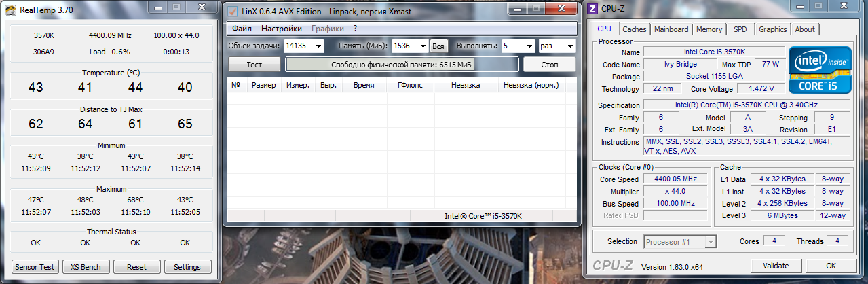868x284 pixels.
Task: Click the ГФлопс column header
Action: coord(410,85)
